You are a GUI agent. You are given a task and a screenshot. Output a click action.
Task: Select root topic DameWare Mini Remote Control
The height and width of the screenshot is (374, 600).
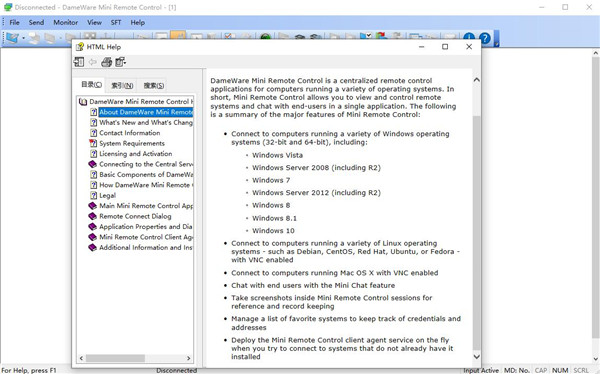[x=141, y=101]
